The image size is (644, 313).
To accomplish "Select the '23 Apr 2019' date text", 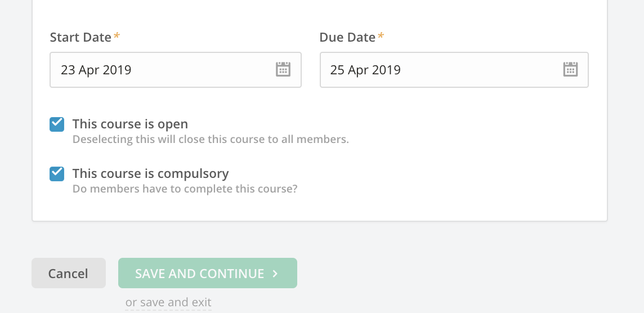I will (96, 70).
